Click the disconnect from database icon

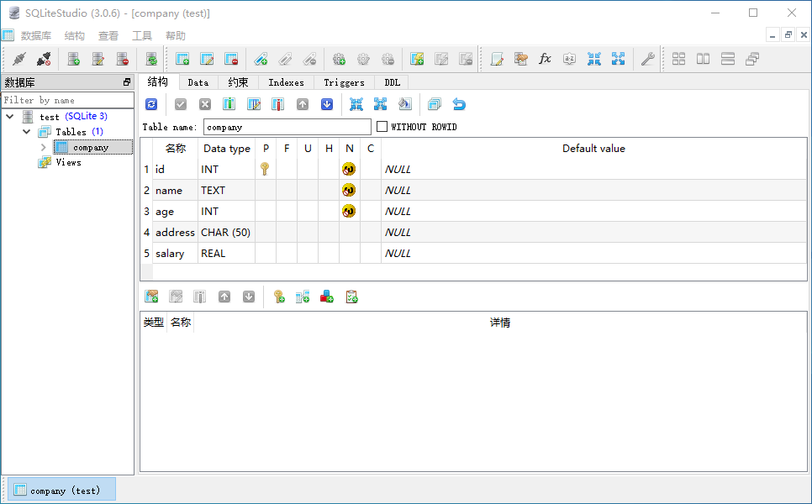44,59
